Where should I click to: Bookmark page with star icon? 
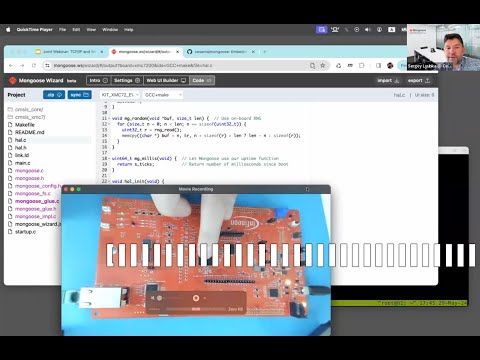(x=323, y=65)
